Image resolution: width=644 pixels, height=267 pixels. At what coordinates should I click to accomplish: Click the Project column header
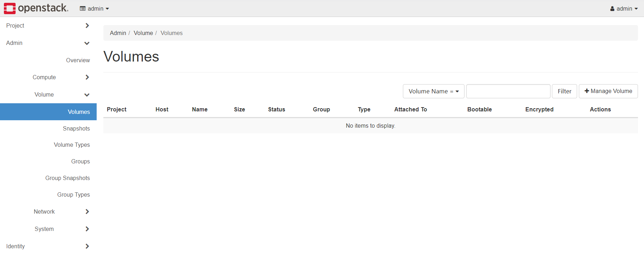(116, 109)
